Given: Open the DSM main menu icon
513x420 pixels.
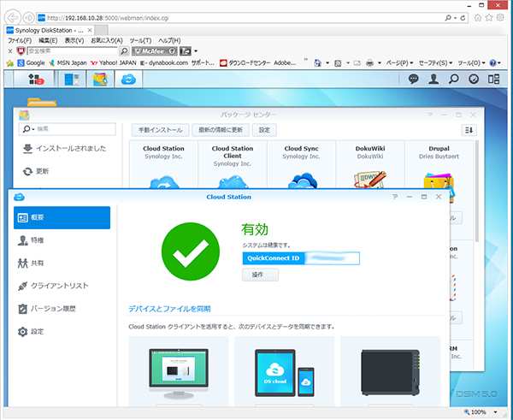Looking at the screenshot, I should coord(35,79).
